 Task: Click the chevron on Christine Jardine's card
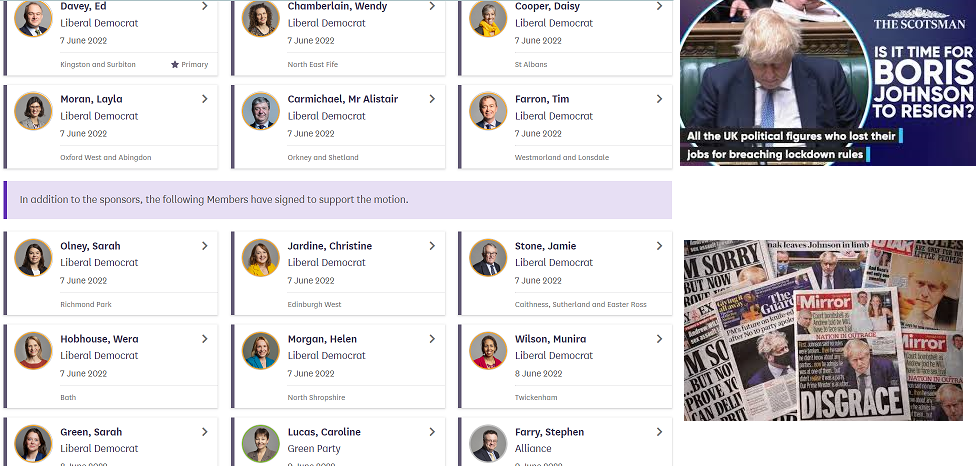[x=432, y=246]
